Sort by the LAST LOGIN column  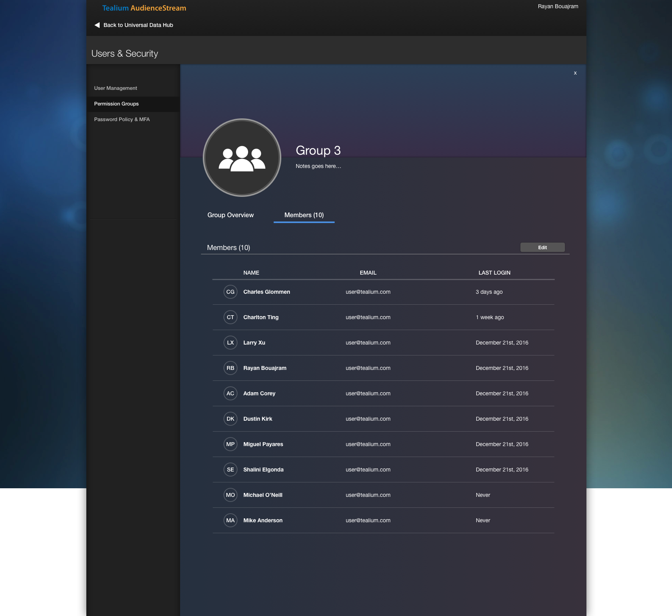point(494,273)
